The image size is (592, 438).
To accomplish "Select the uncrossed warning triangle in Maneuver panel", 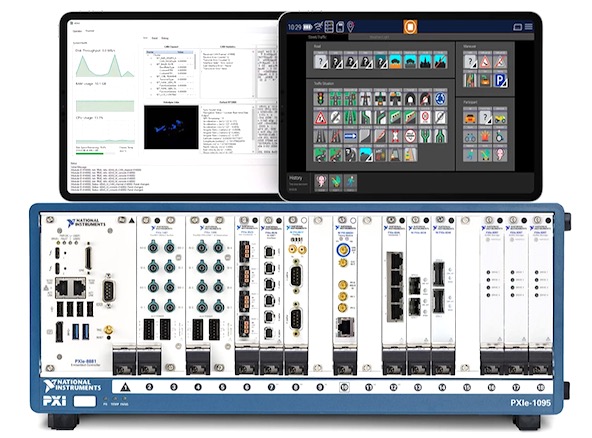I will click(486, 61).
